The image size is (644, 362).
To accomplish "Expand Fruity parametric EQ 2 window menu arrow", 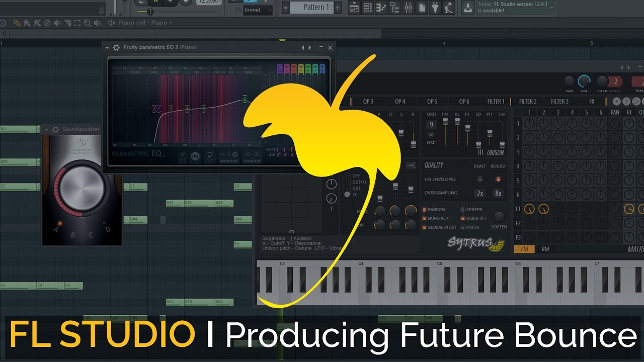I will click(x=107, y=47).
